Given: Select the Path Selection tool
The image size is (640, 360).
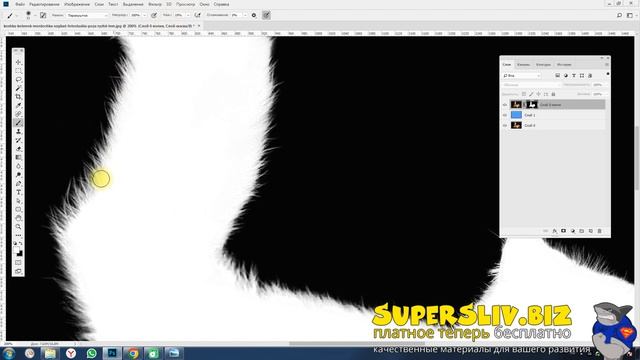Looking at the screenshot, I should pyautogui.click(x=18, y=201).
